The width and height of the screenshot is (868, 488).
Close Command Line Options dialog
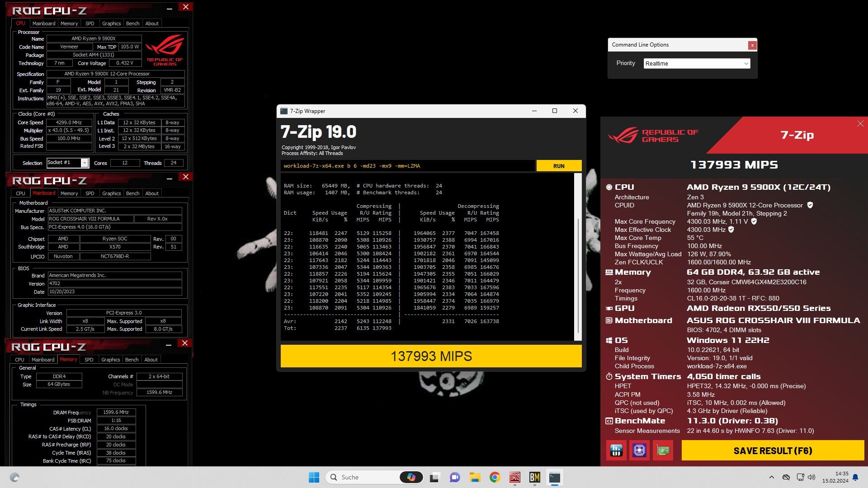[752, 45]
